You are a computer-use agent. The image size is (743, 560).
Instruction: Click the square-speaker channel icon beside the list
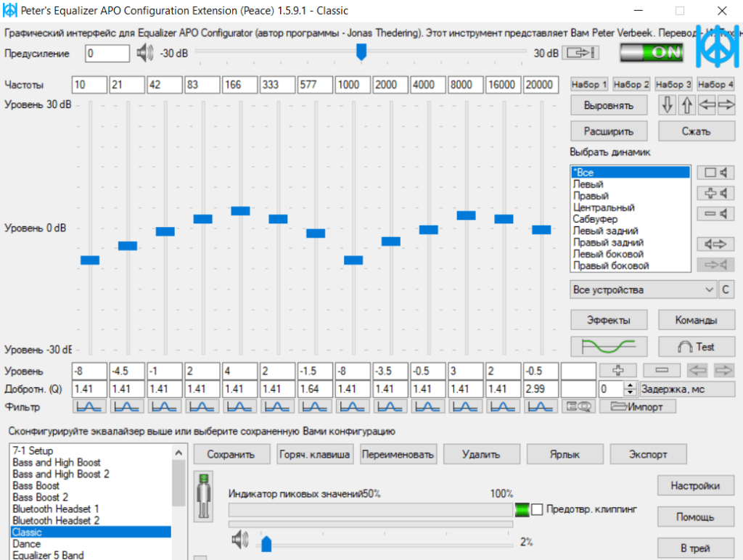(715, 172)
